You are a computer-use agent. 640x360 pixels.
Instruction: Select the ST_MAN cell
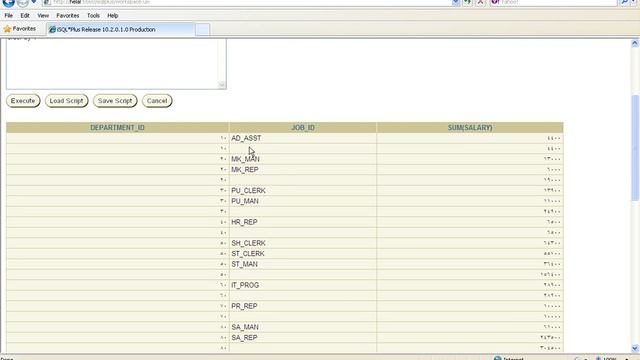click(x=303, y=264)
